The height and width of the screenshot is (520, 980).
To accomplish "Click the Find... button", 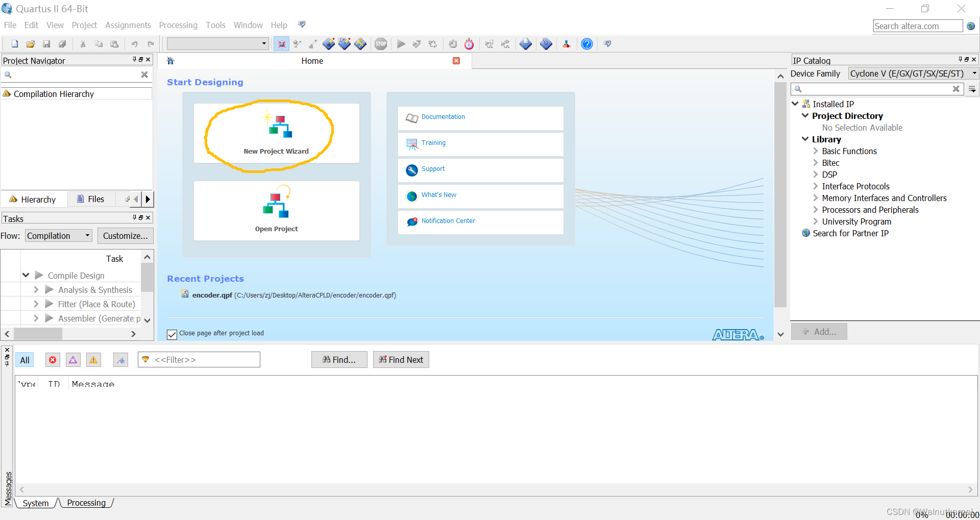I will pyautogui.click(x=339, y=360).
